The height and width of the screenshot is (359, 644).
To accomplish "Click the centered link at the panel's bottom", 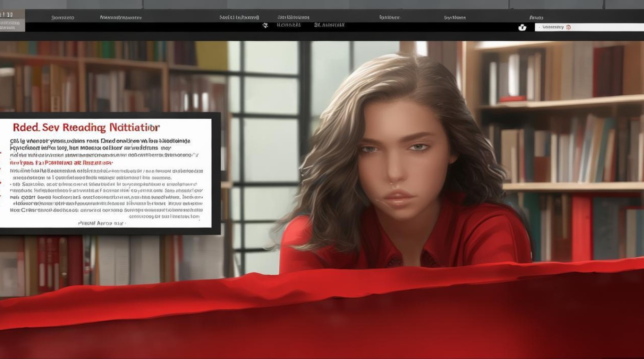I will [102, 223].
